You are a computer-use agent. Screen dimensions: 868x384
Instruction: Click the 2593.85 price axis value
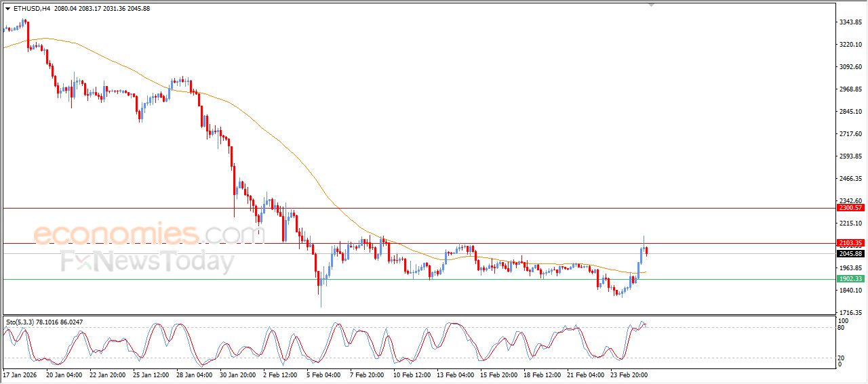tap(850, 156)
